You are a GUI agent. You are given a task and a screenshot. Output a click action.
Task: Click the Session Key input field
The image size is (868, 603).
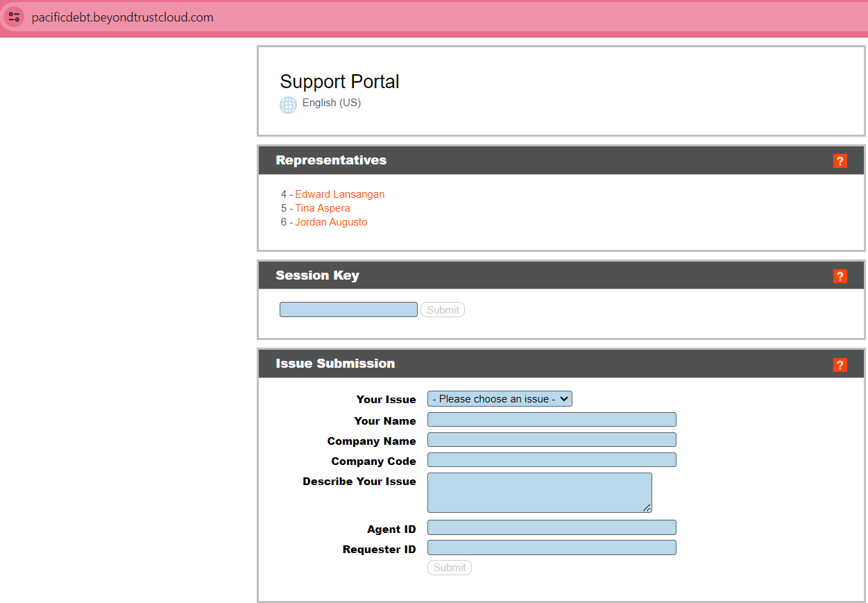[348, 309]
